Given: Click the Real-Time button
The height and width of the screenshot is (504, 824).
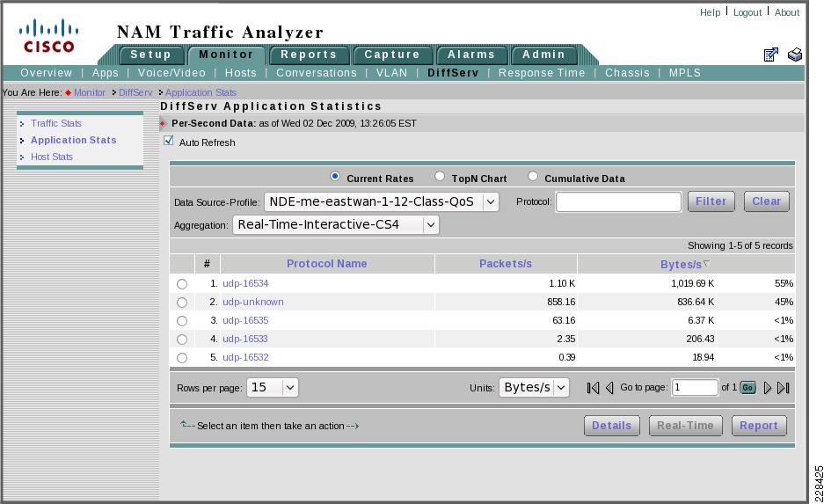Looking at the screenshot, I should pyautogui.click(x=685, y=426).
